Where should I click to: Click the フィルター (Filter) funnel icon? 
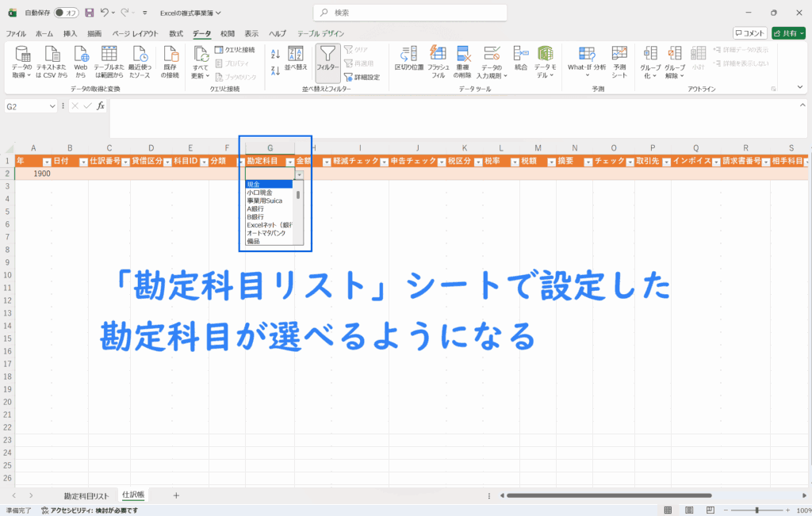(327, 55)
